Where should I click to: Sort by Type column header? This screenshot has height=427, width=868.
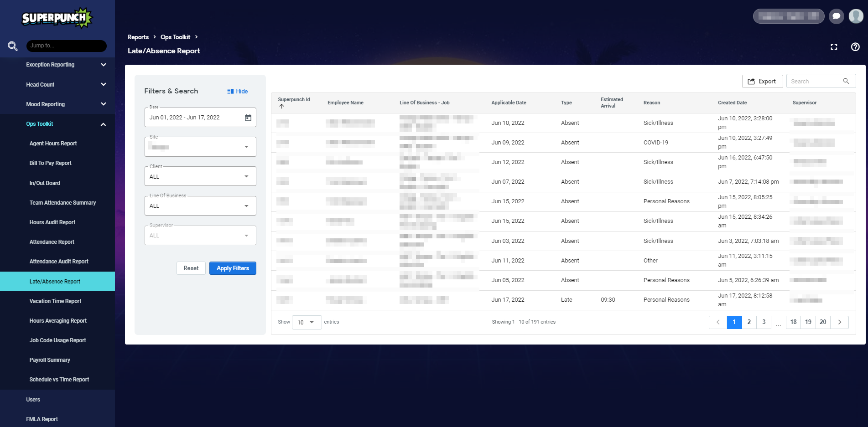pos(566,103)
